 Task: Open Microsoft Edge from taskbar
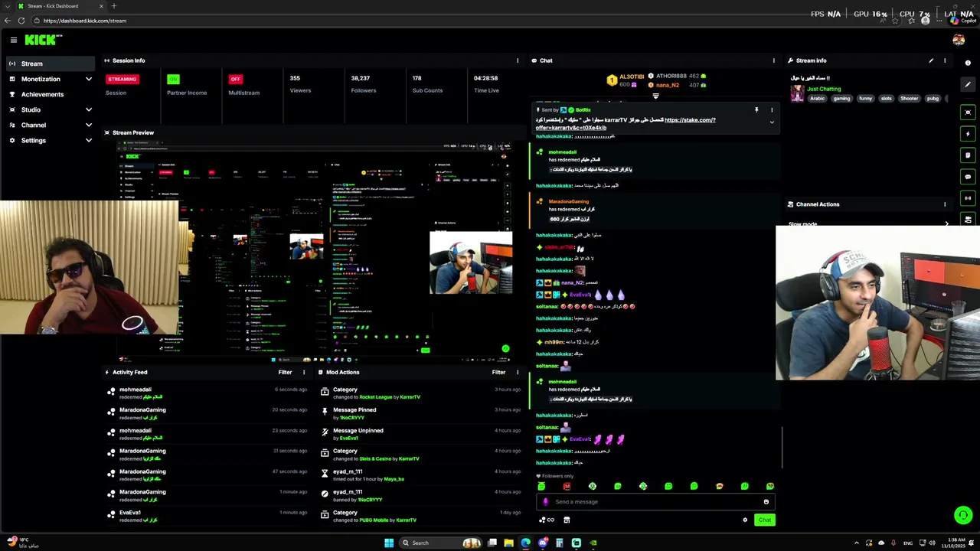click(525, 543)
